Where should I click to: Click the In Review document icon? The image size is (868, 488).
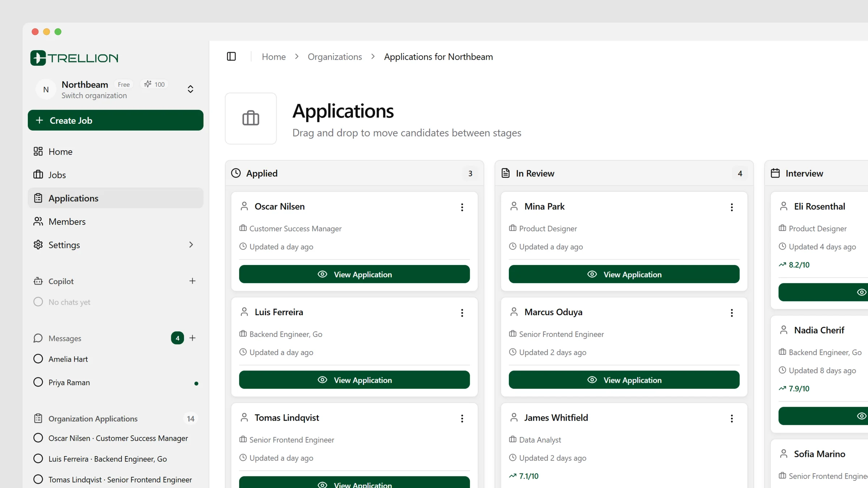506,173
